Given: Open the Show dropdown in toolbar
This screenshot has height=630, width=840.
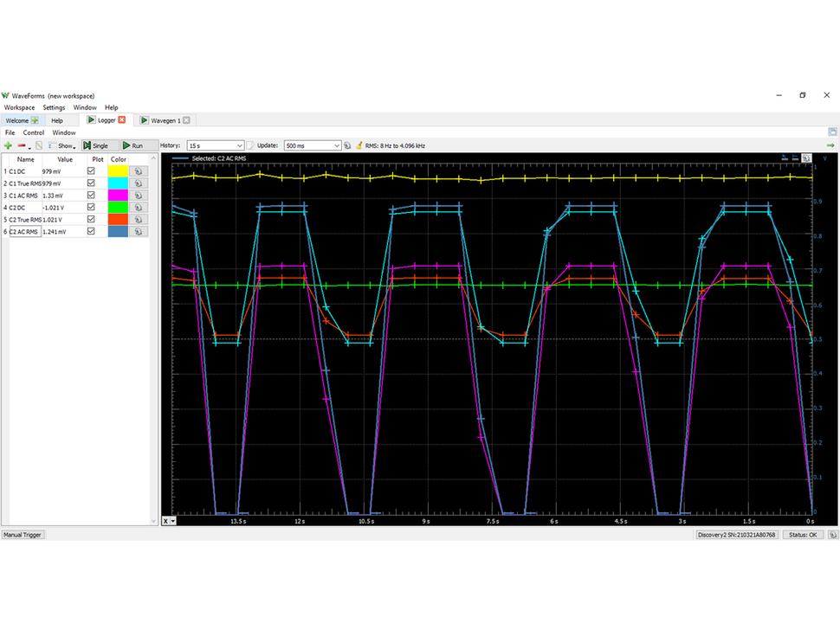Looking at the screenshot, I should (x=66, y=145).
